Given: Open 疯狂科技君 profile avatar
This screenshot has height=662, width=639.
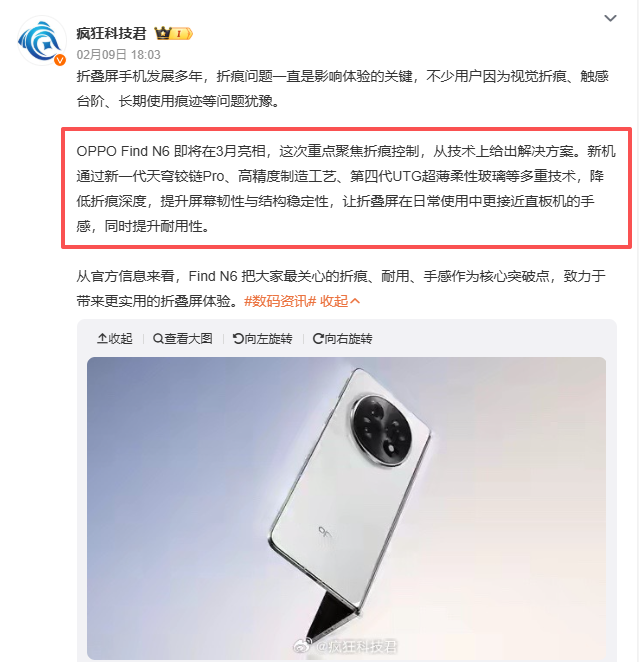Looking at the screenshot, I should coord(41,41).
